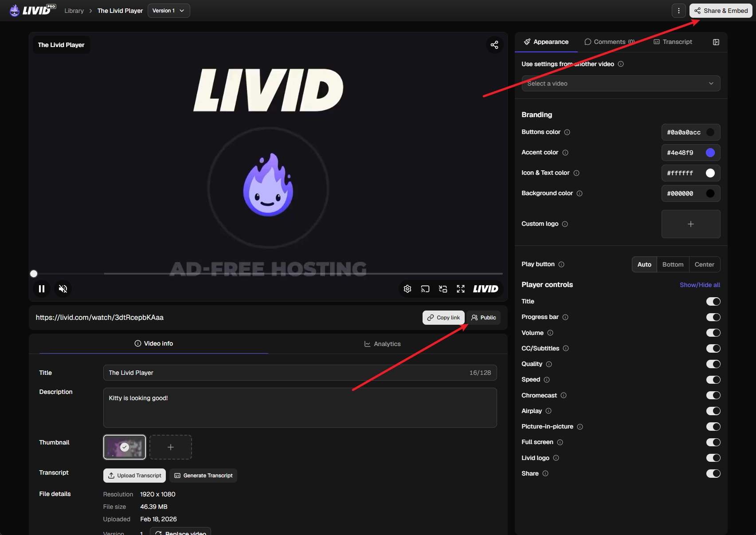Click info icon beside Use settings from another video
756x535 pixels.
click(621, 64)
